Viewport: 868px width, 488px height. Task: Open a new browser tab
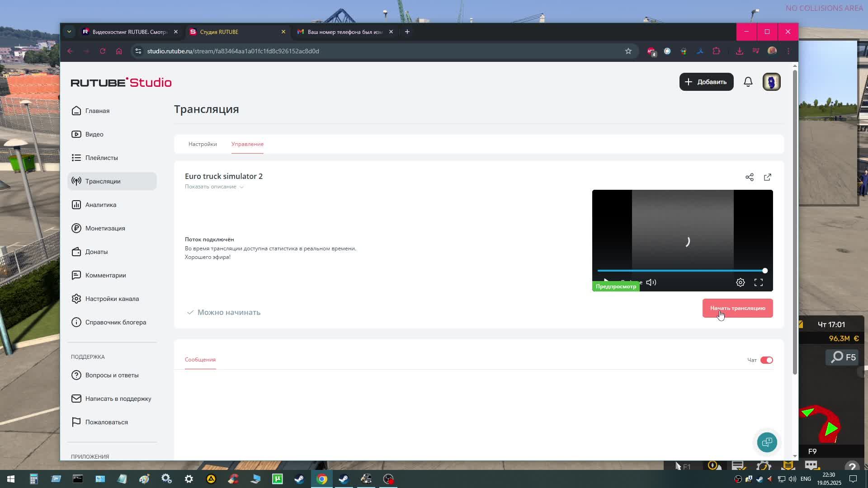(x=407, y=32)
